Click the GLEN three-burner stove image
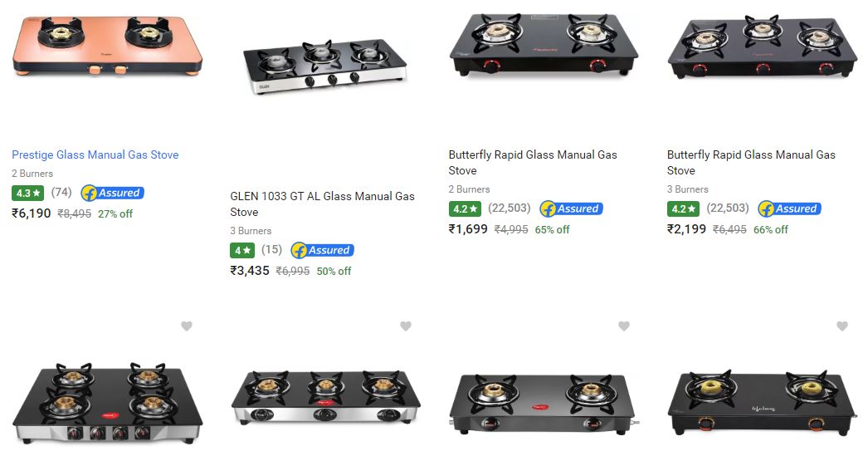The height and width of the screenshot is (456, 868). click(325, 66)
